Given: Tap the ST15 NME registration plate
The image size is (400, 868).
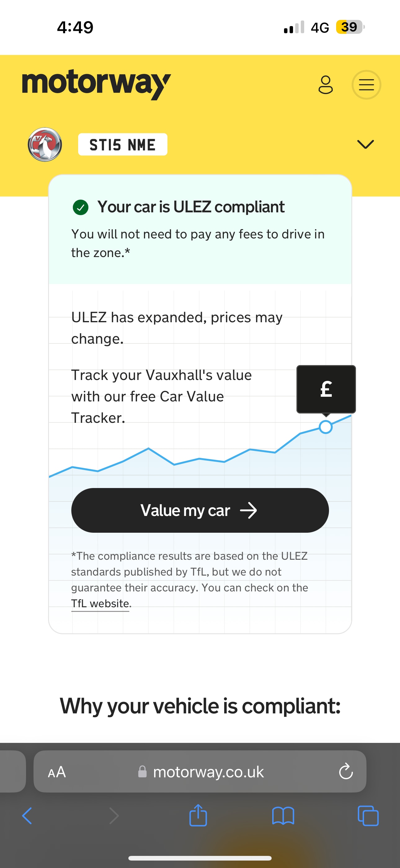Looking at the screenshot, I should [122, 145].
